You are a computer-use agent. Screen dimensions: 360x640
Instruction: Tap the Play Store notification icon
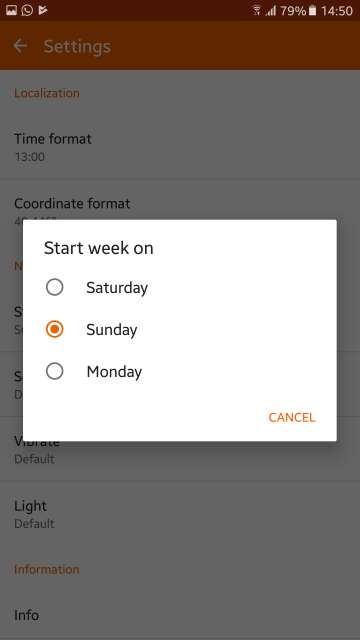point(42,10)
